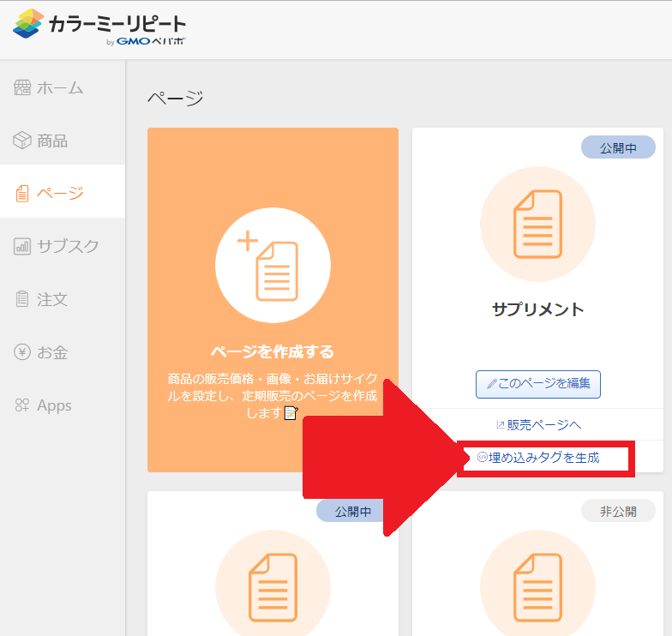Click the pencil icon in このページを編集
Screen dimensions: 672x636
(492, 384)
